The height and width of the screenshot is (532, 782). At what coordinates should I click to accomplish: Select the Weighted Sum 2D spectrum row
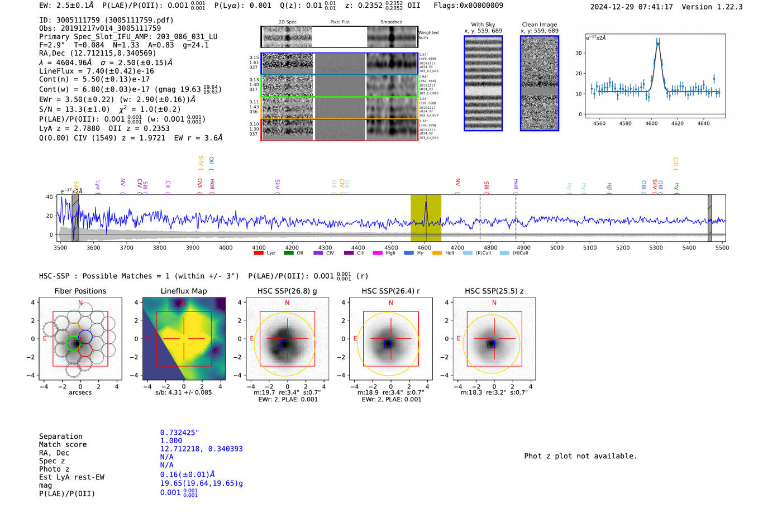(340, 37)
